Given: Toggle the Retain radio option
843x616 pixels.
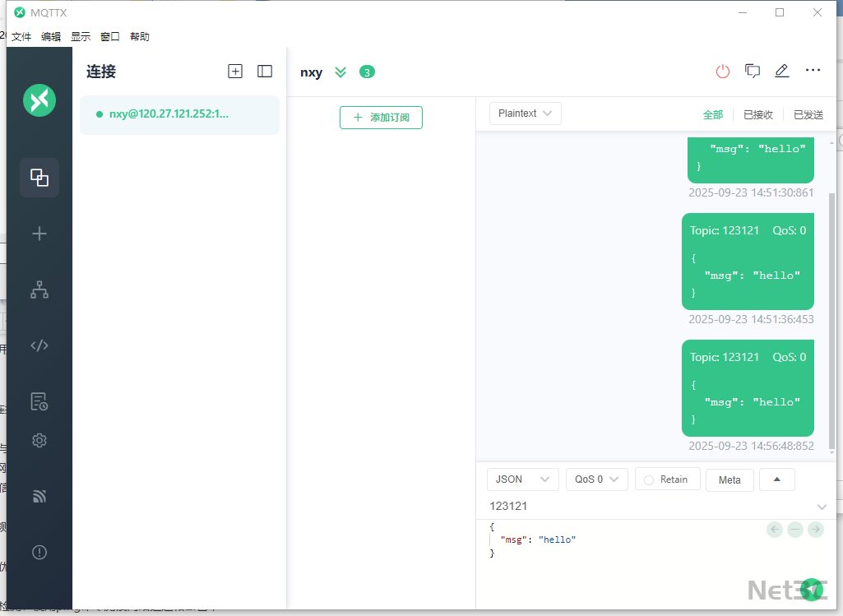Looking at the screenshot, I should click(x=667, y=479).
